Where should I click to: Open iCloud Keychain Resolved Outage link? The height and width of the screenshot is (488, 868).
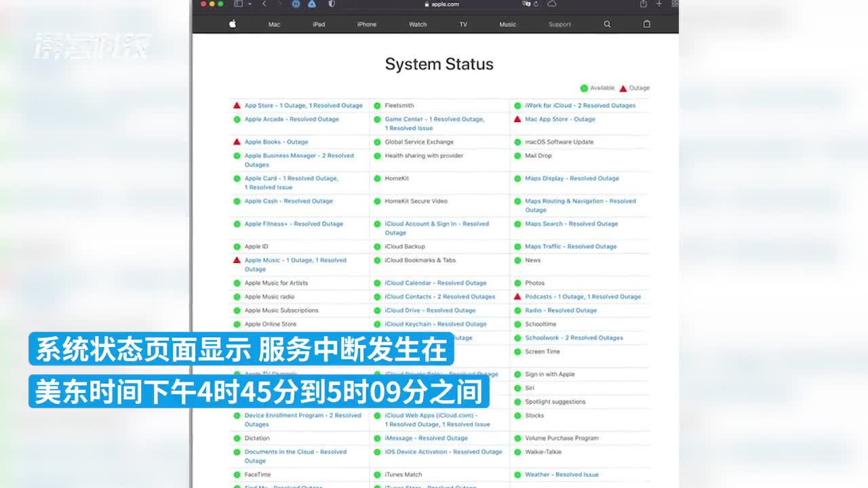[435, 324]
